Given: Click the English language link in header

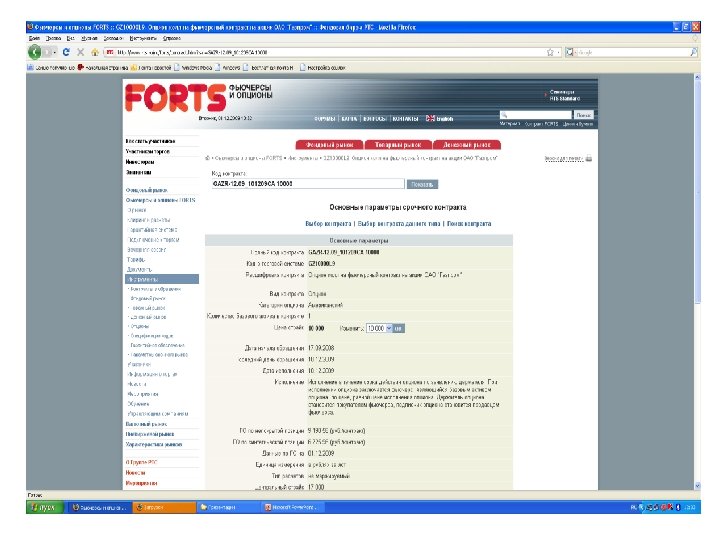Looking at the screenshot, I should (x=444, y=119).
